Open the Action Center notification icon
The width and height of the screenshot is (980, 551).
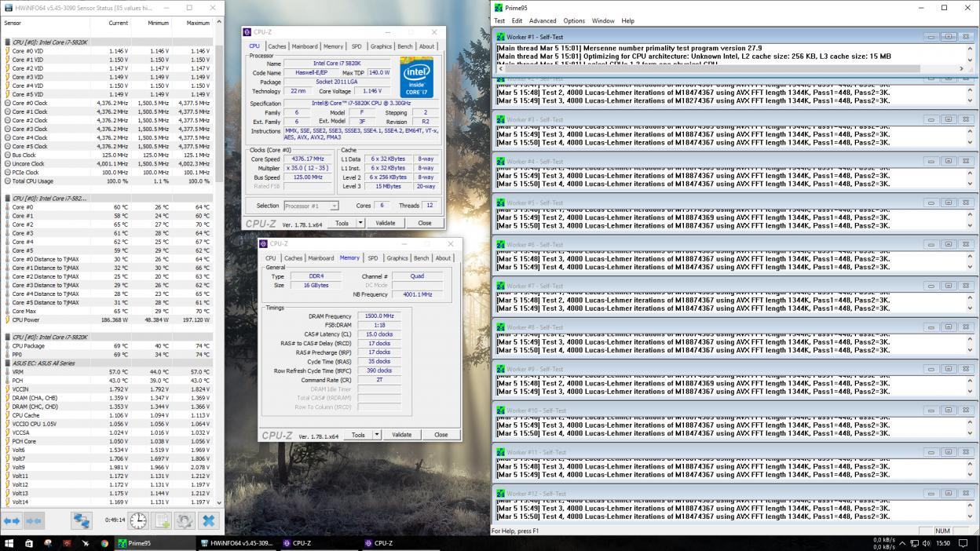pos(964,543)
